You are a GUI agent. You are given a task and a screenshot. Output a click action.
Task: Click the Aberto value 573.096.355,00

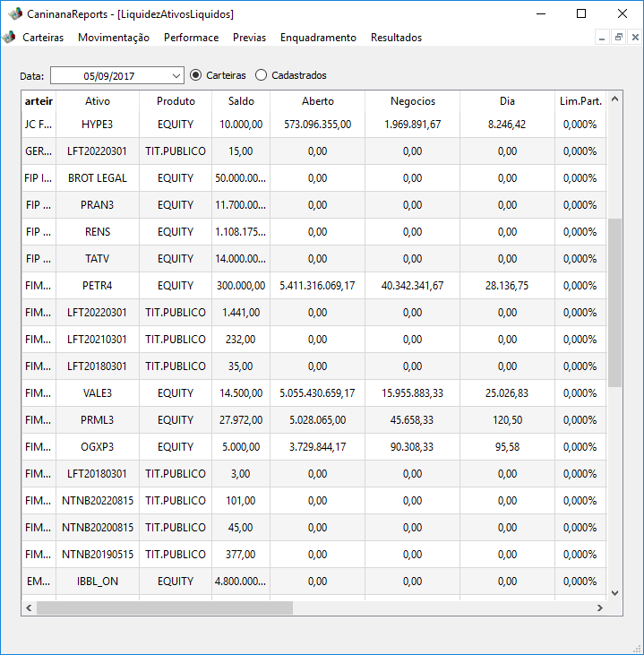coord(318,125)
